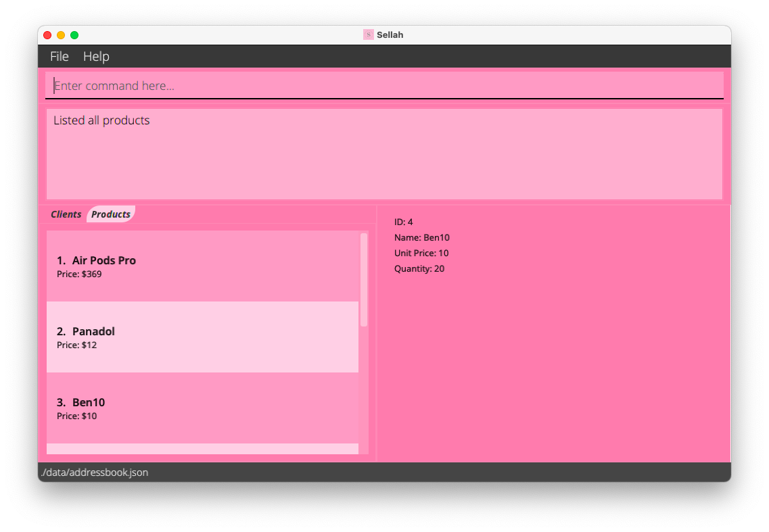
Task: Switch to the Clients tab
Action: 66,214
